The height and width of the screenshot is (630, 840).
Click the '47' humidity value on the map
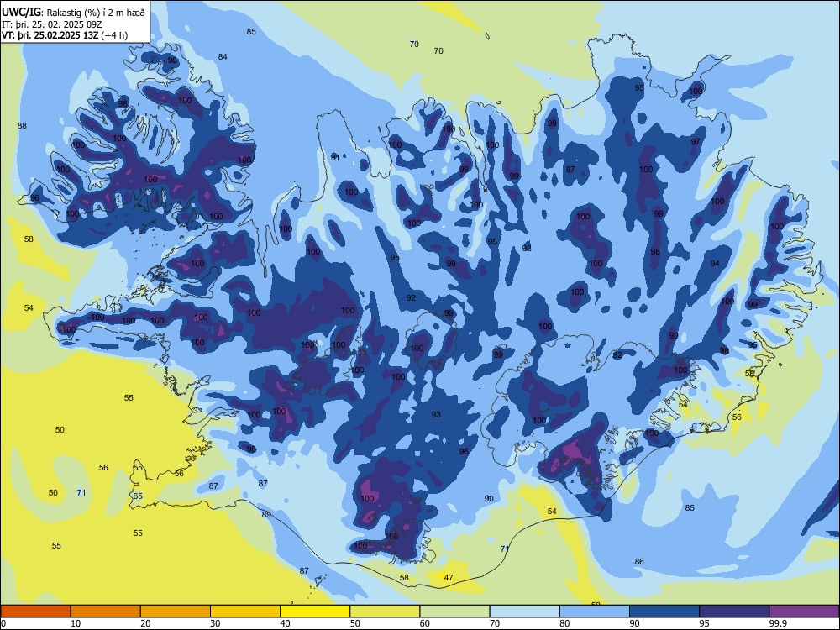tap(449, 578)
